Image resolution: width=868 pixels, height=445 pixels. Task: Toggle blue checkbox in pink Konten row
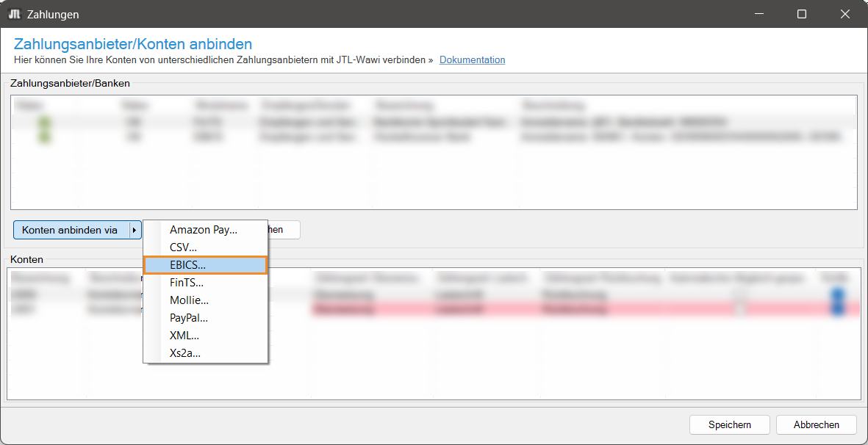838,309
